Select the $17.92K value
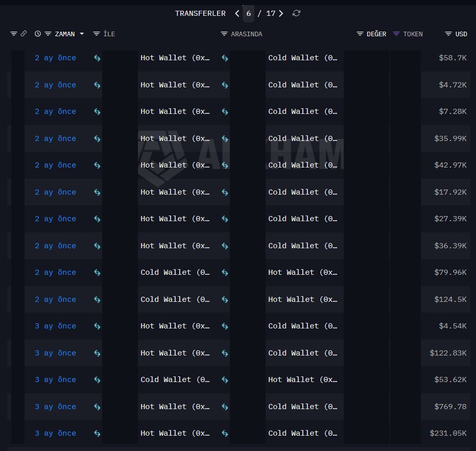Viewport: 476px width, 451px height. pyautogui.click(x=450, y=192)
